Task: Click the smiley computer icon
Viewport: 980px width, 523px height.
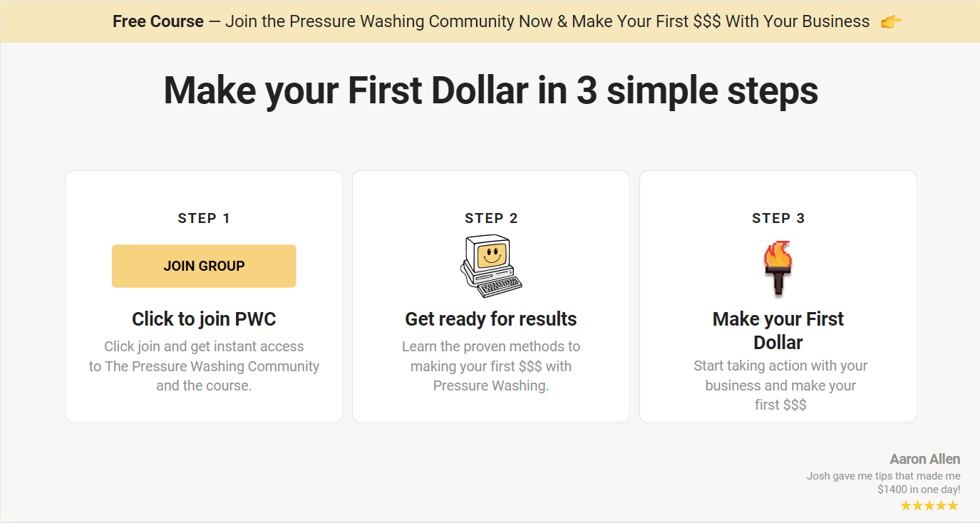Action: (x=491, y=266)
